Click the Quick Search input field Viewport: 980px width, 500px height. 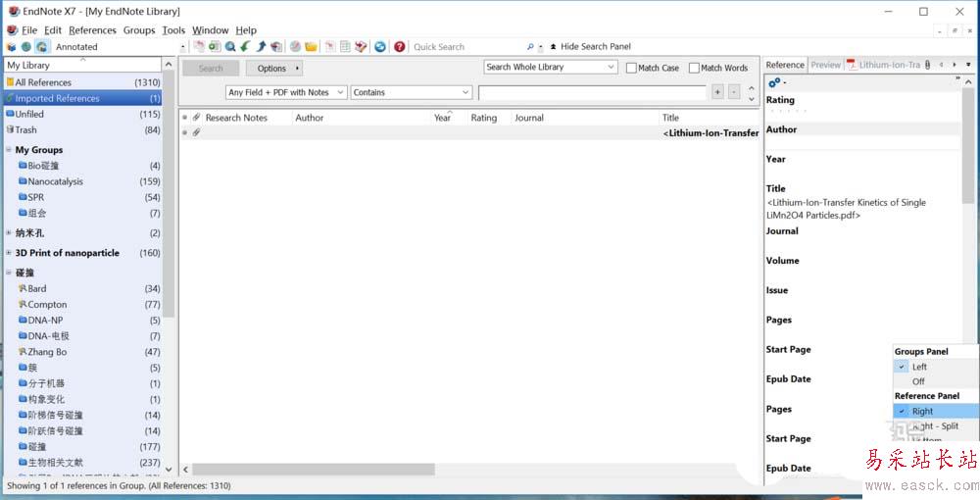468,47
